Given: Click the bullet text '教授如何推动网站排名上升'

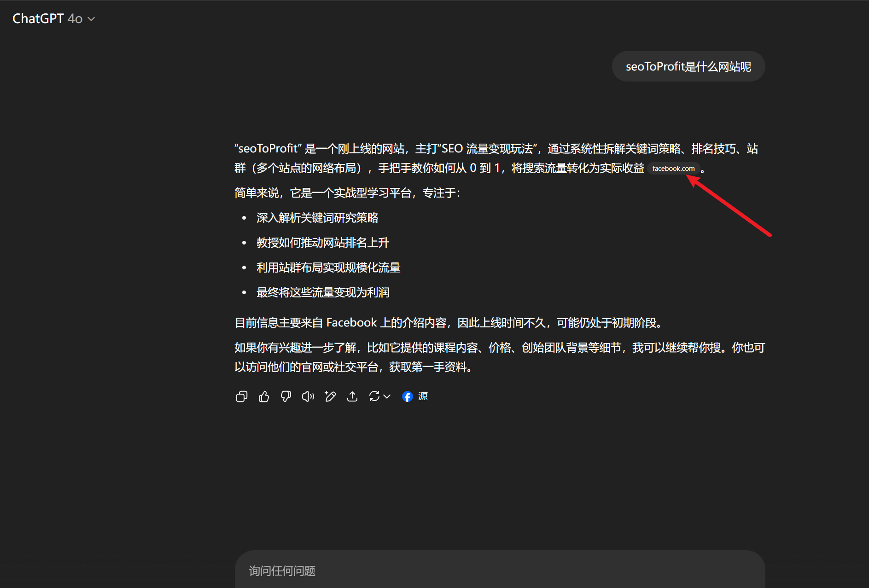Looking at the screenshot, I should click(x=323, y=243).
